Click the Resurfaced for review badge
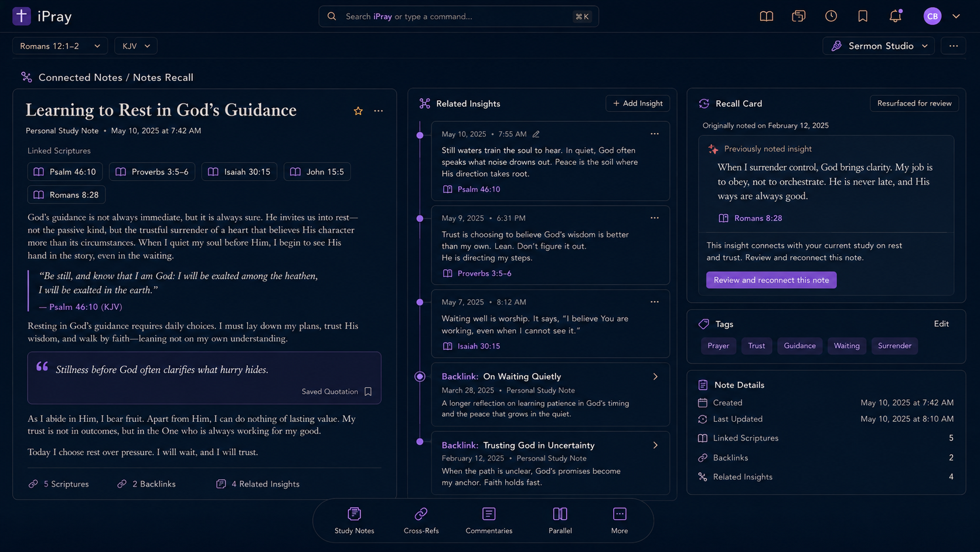Viewport: 980px width, 552px height. [x=914, y=103]
